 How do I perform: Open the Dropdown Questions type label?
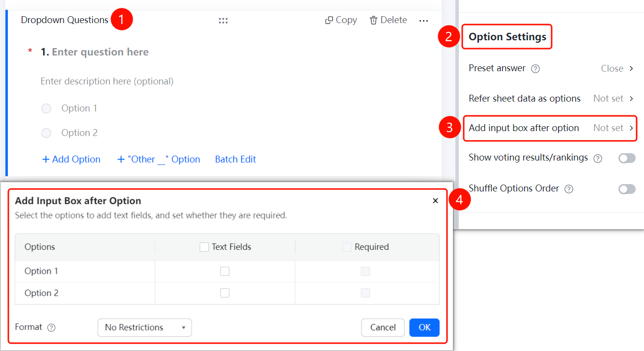[x=65, y=20]
